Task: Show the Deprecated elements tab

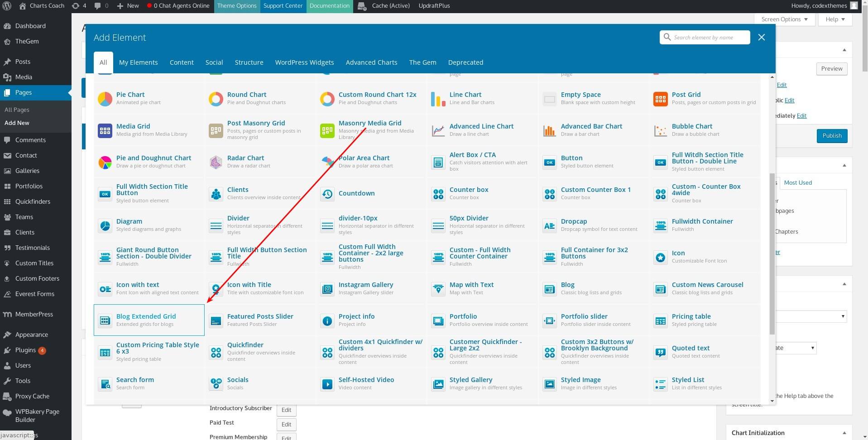Action: point(465,62)
